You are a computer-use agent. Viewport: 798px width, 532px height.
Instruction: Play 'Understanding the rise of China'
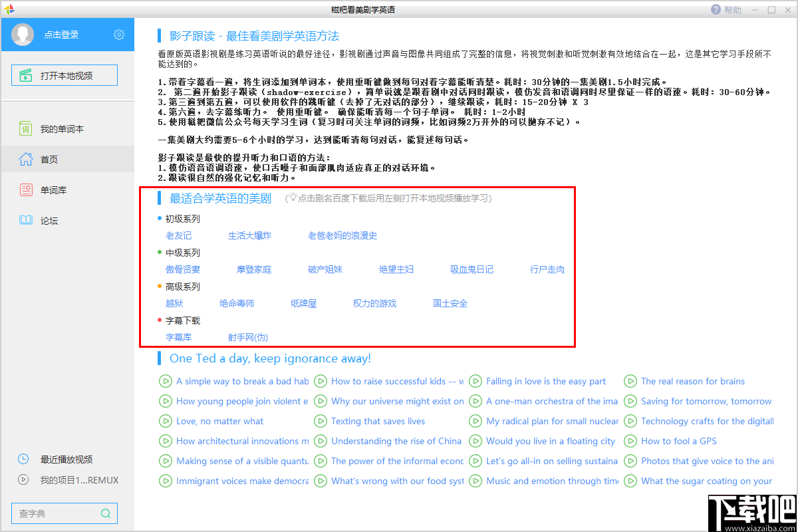click(396, 441)
